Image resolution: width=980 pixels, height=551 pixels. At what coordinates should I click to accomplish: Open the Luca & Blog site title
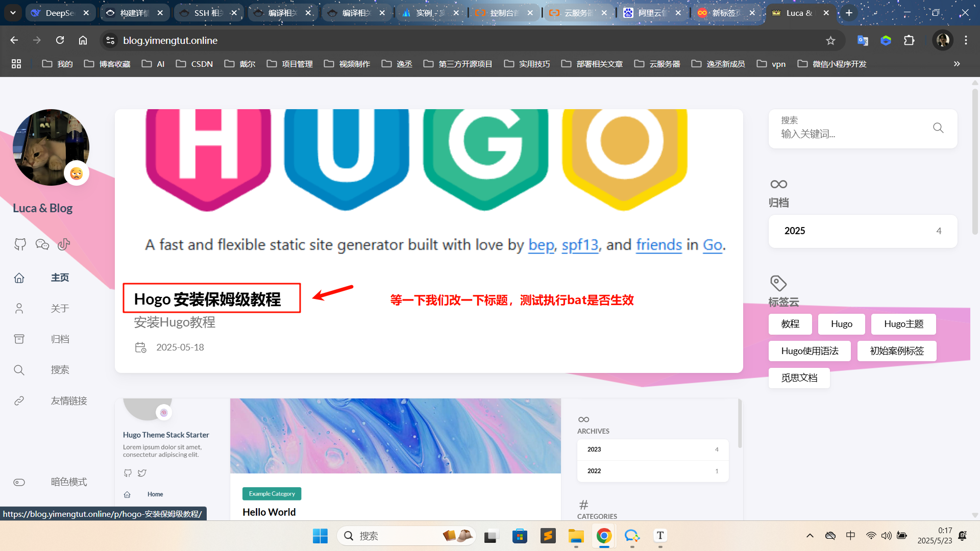(x=42, y=208)
